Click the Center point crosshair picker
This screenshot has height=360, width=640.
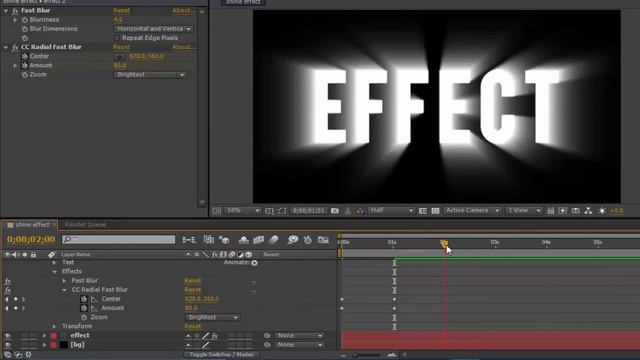119,56
